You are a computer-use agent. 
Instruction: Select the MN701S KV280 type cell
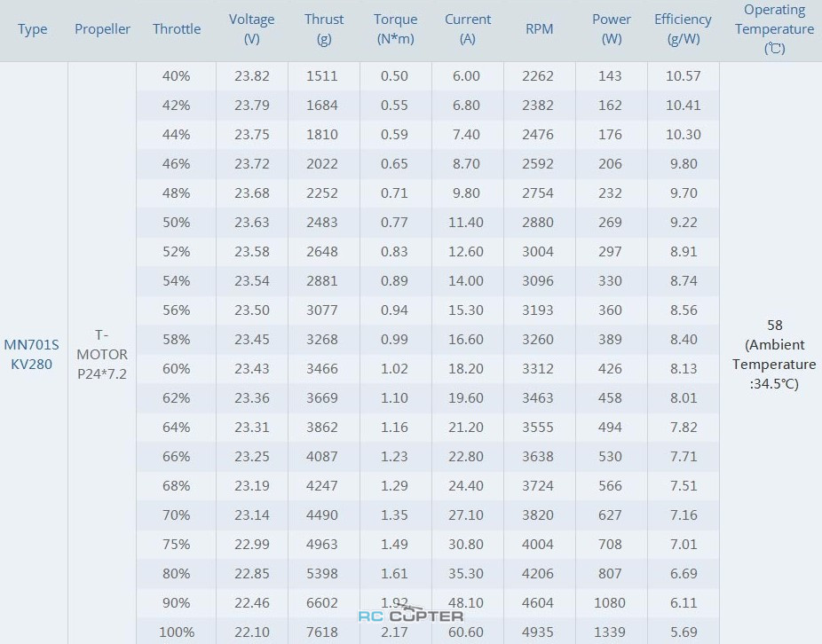click(32, 354)
